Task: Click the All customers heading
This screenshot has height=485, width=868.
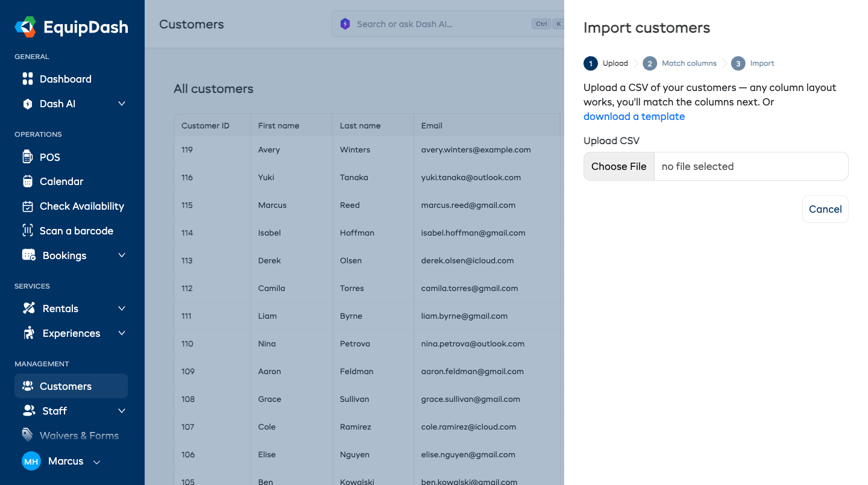Action: (x=213, y=89)
